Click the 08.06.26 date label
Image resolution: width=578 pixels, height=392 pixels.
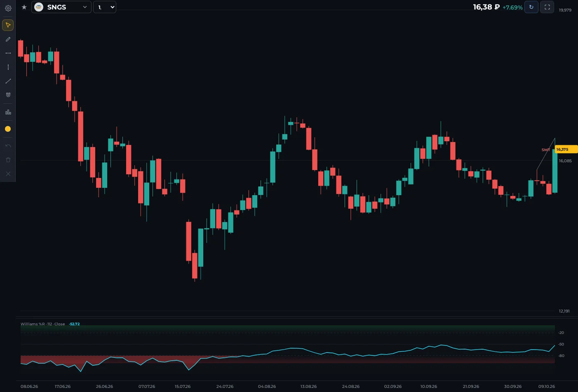coord(29,387)
